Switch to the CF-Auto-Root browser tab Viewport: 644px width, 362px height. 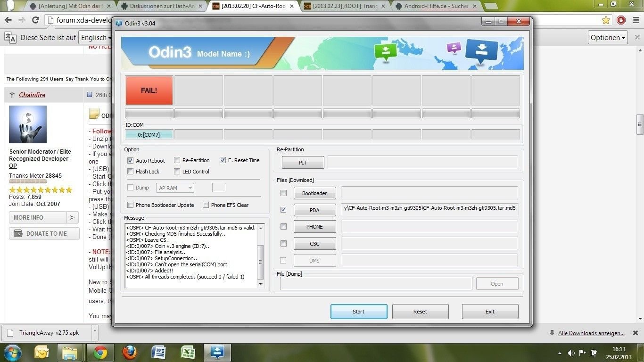pyautogui.click(x=253, y=6)
